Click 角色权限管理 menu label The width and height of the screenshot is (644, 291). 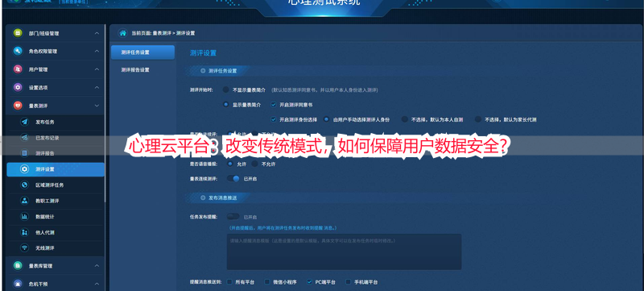pyautogui.click(x=43, y=52)
